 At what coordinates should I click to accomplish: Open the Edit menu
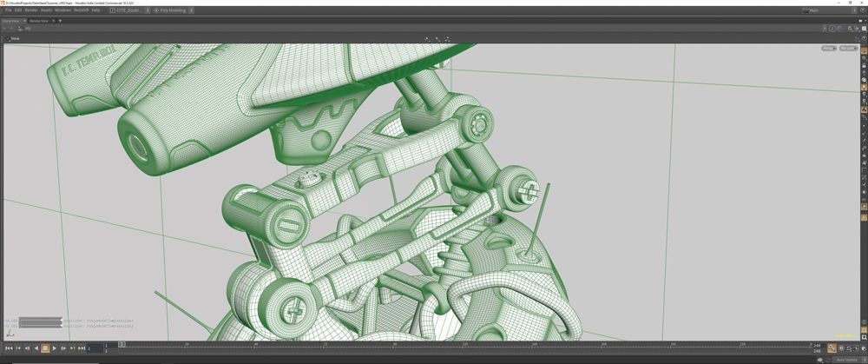tap(18, 10)
